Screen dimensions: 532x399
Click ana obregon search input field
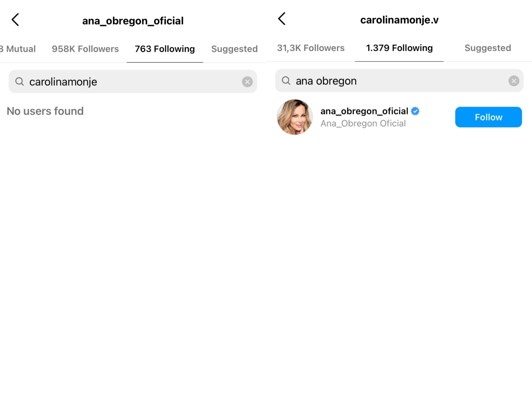400,81
